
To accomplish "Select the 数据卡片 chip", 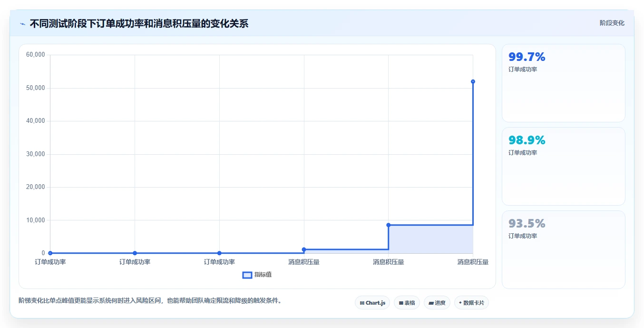I will pyautogui.click(x=471, y=303).
